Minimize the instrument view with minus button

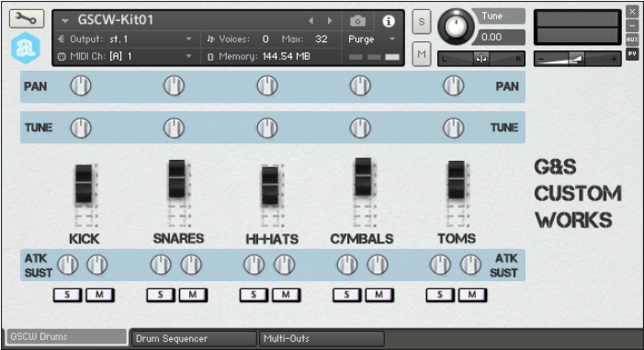(632, 26)
